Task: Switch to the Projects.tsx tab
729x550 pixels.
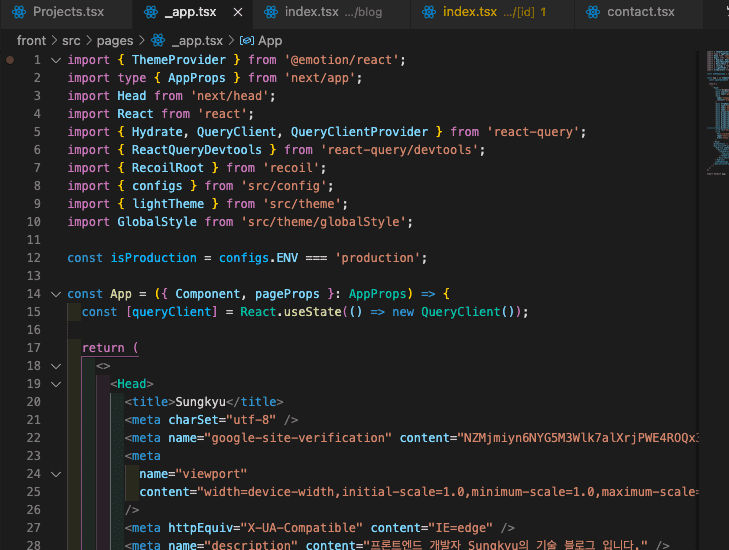Action: pos(66,12)
